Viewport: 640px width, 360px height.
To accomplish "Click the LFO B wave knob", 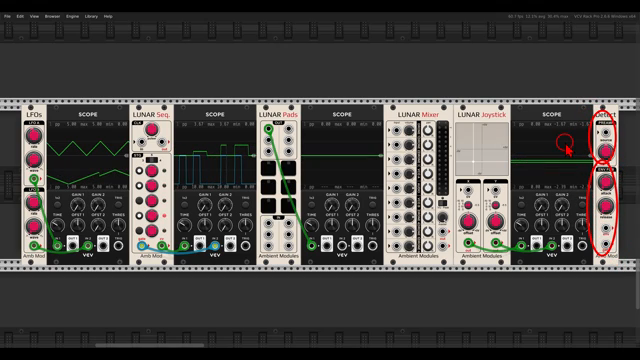I will pyautogui.click(x=34, y=227).
